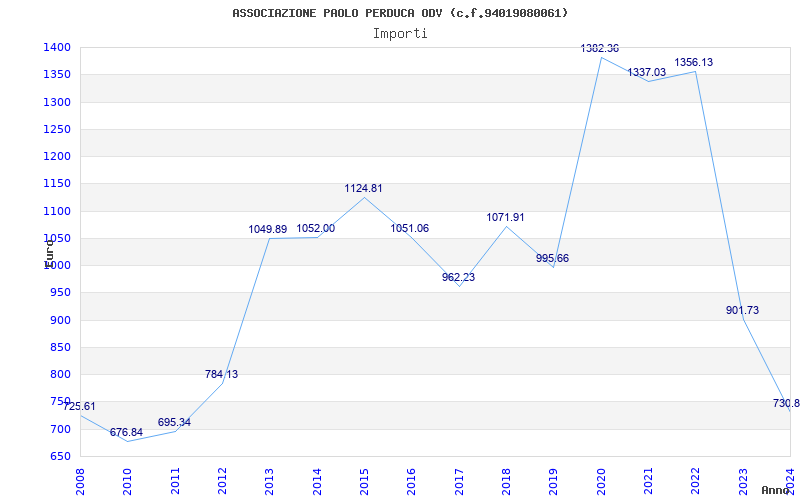
Task: Select the 1051.06 data label
Action: click(x=410, y=229)
